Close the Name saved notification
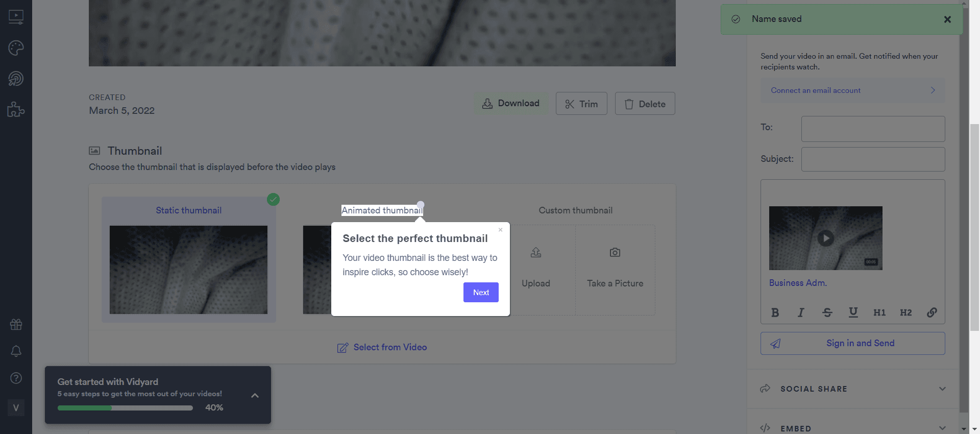 click(x=947, y=19)
